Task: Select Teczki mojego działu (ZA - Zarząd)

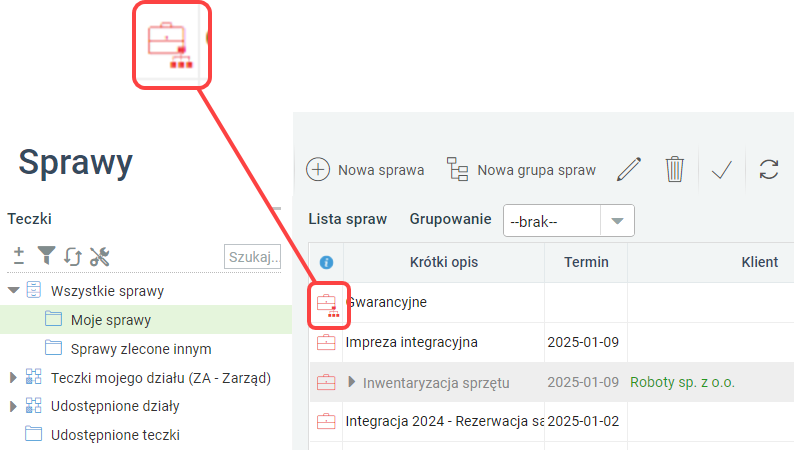Action: 161,378
